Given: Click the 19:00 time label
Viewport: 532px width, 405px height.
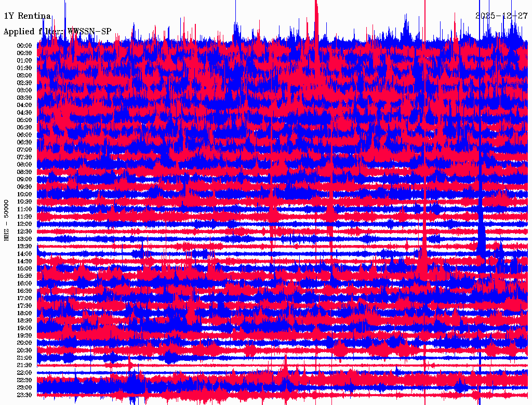Looking at the screenshot, I should [x=24, y=328].
